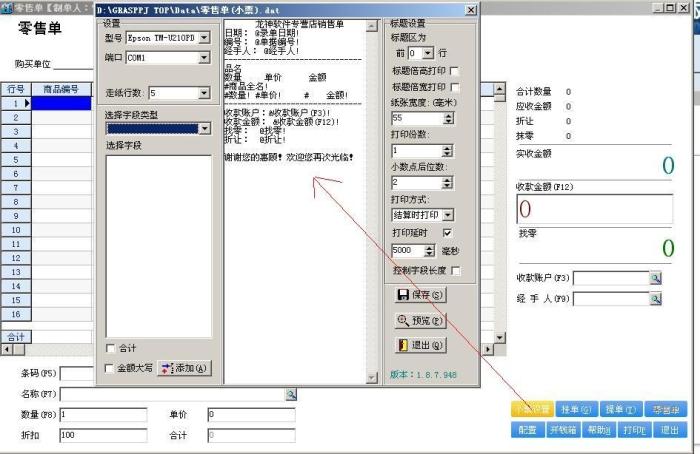Open 配置 configuration button
This screenshot has height=454, width=700.
point(527,430)
